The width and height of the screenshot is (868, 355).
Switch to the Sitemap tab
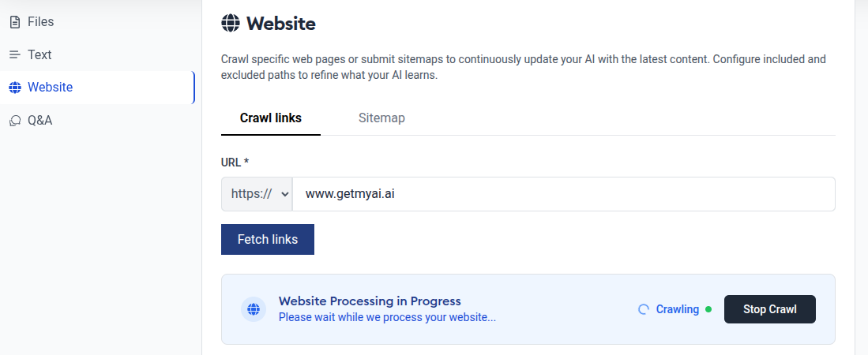[x=381, y=118]
